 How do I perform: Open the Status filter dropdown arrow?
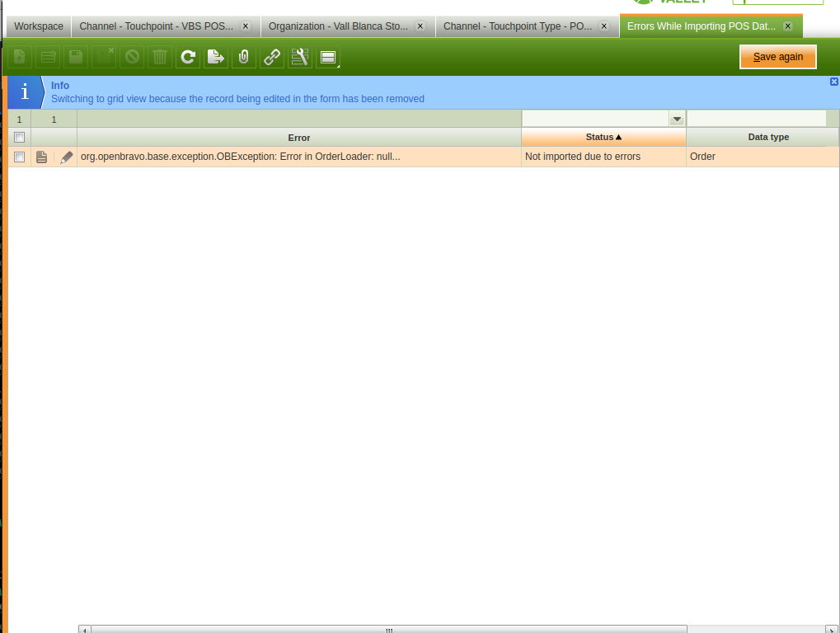point(677,119)
